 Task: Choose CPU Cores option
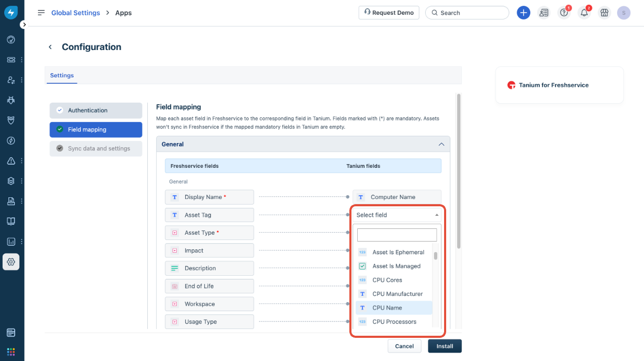tap(394, 280)
